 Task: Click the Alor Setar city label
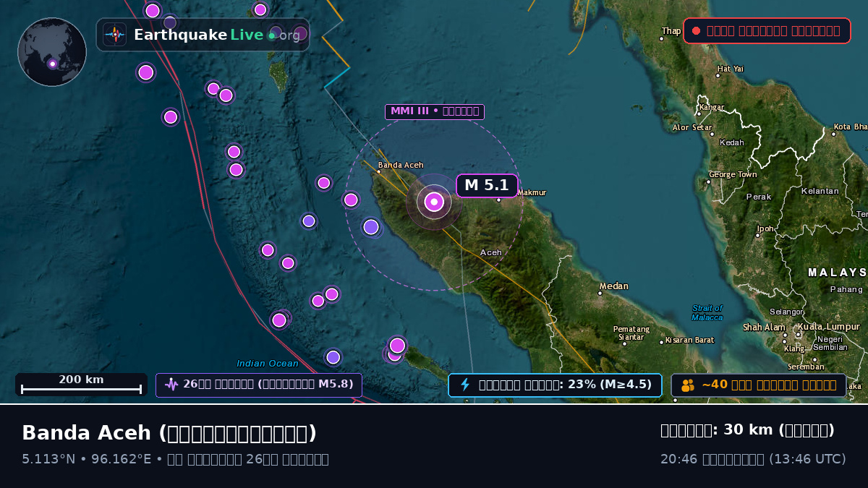692,128
